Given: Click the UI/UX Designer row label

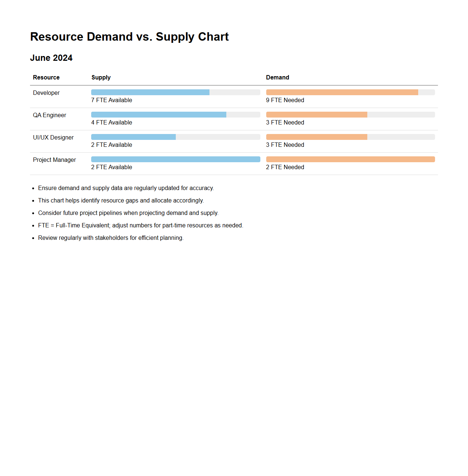Looking at the screenshot, I should coord(53,138).
